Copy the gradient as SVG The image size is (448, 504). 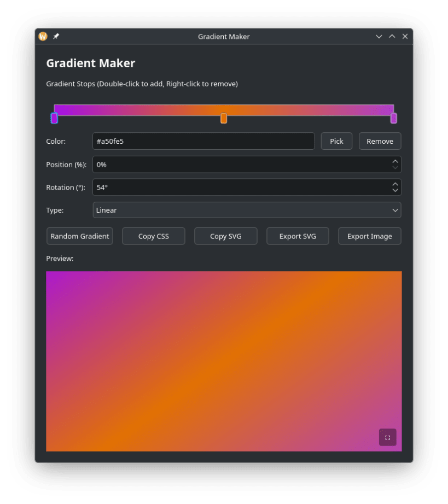225,236
